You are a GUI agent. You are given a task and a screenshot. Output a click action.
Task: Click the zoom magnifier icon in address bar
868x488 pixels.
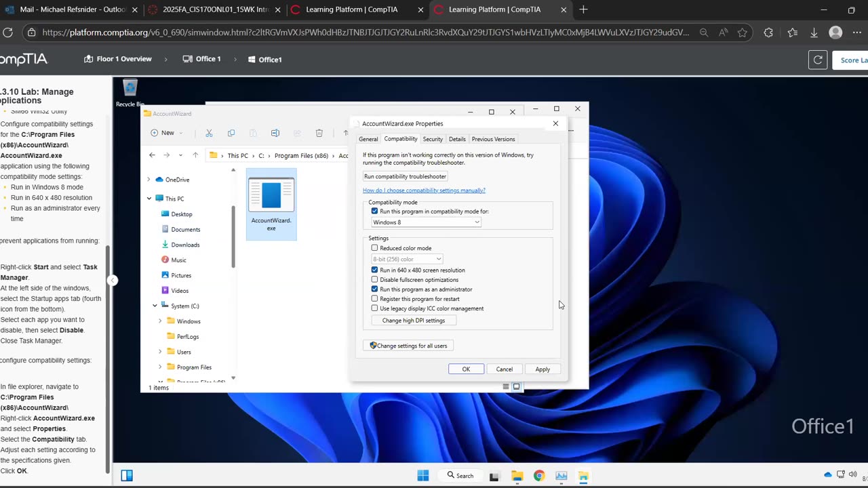pyautogui.click(x=704, y=32)
